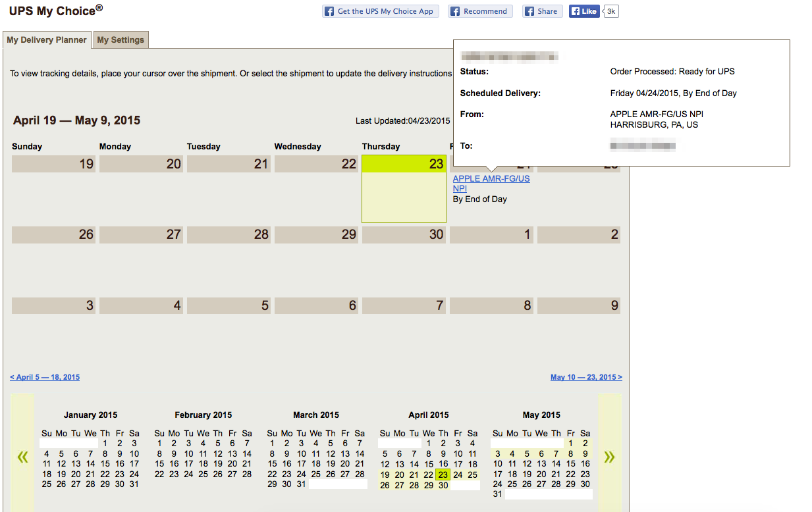Image resolution: width=812 pixels, height=512 pixels.
Task: Click highlighted 23 in April mini calendar
Action: [443, 474]
